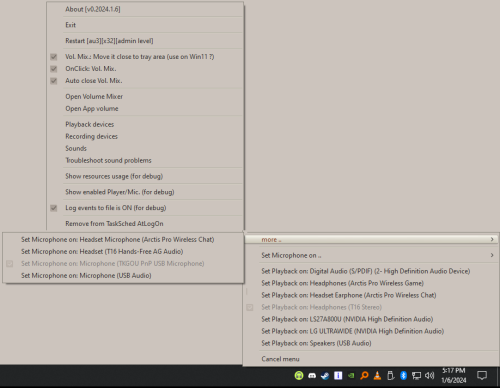The height and width of the screenshot is (388, 500).
Task: Open Discord from the system tray
Action: click(x=312, y=376)
